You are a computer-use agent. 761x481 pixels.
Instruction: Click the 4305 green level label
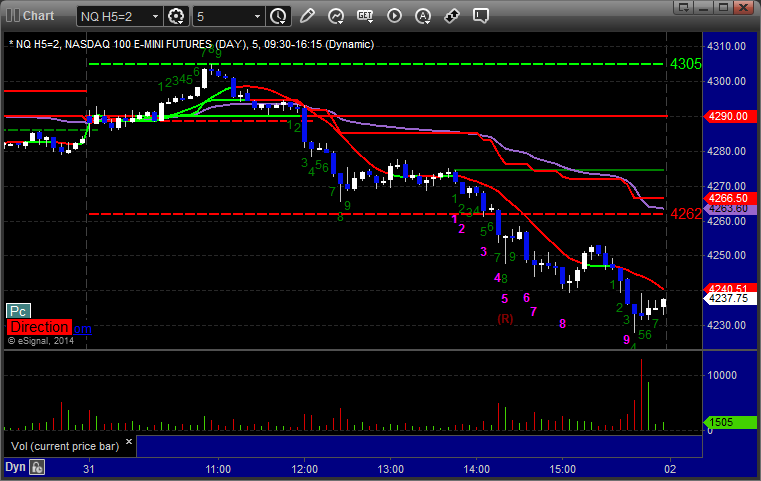click(x=686, y=64)
